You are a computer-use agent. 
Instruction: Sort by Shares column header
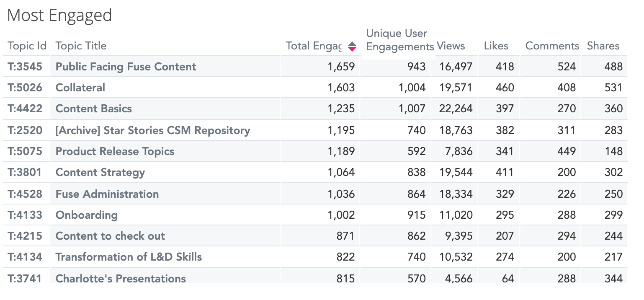(x=603, y=46)
